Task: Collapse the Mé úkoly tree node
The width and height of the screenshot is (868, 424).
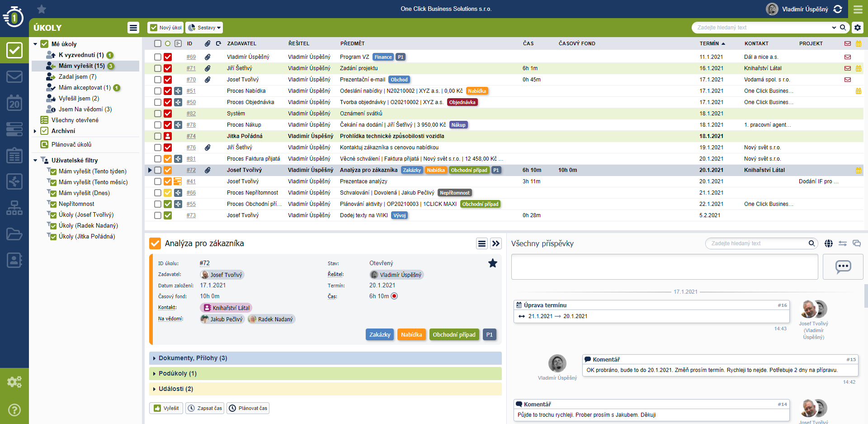Action: (35, 44)
